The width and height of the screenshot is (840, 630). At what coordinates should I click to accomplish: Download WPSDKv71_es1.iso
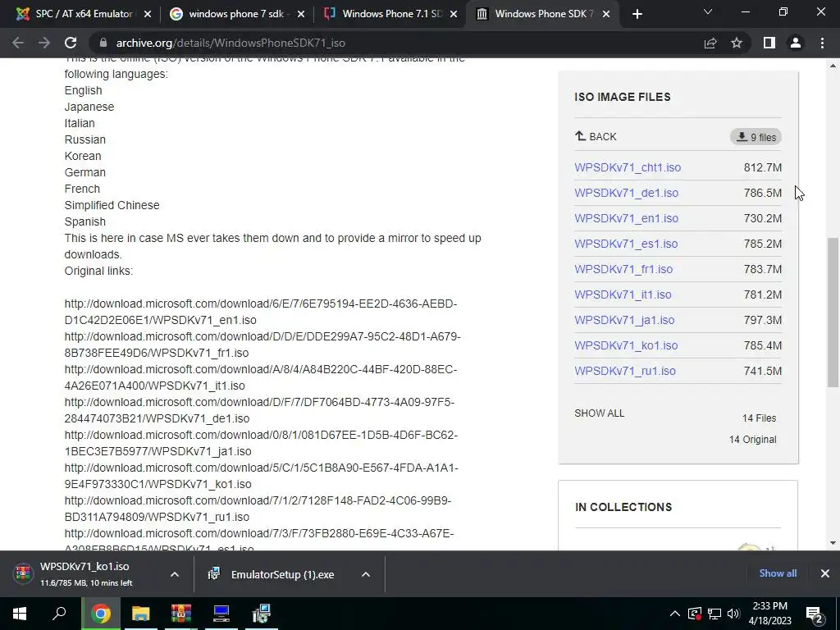coord(626,244)
